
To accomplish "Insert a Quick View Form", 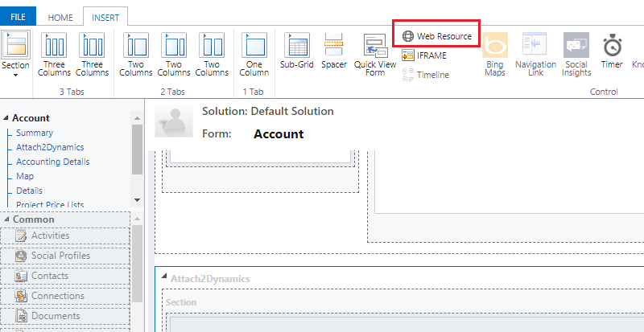I will (x=375, y=55).
